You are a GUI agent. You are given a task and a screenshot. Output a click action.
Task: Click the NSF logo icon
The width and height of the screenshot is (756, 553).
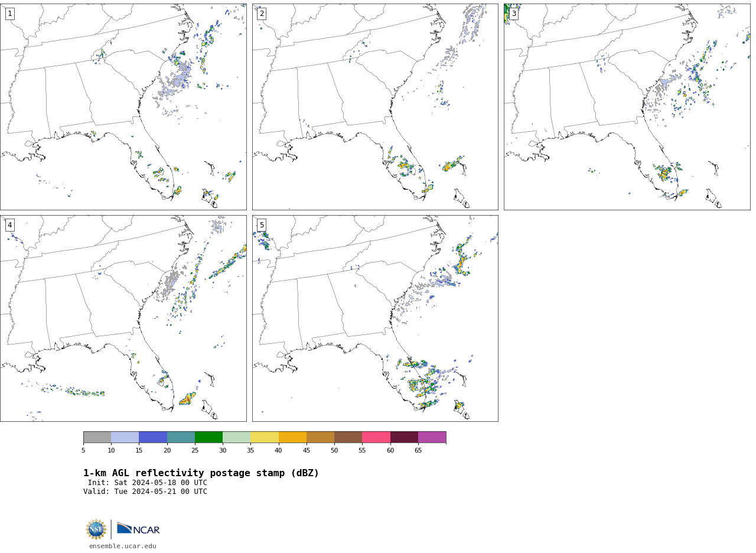96,529
